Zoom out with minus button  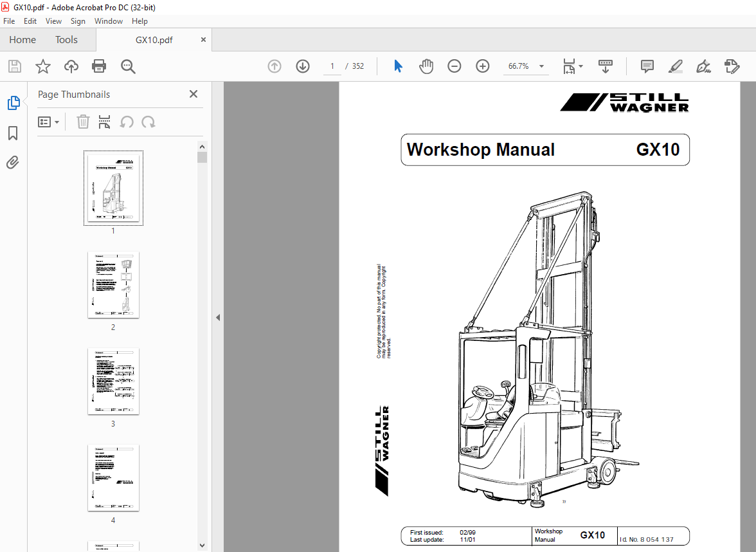[x=454, y=66]
